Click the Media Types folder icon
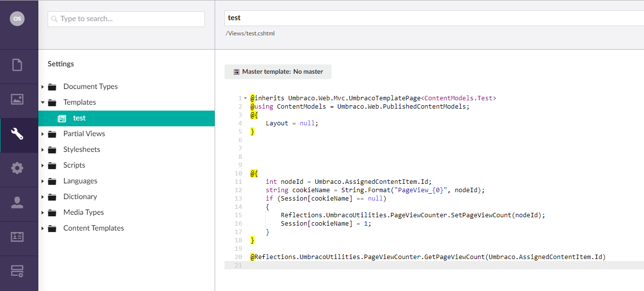The image size is (644, 291). [x=52, y=212]
